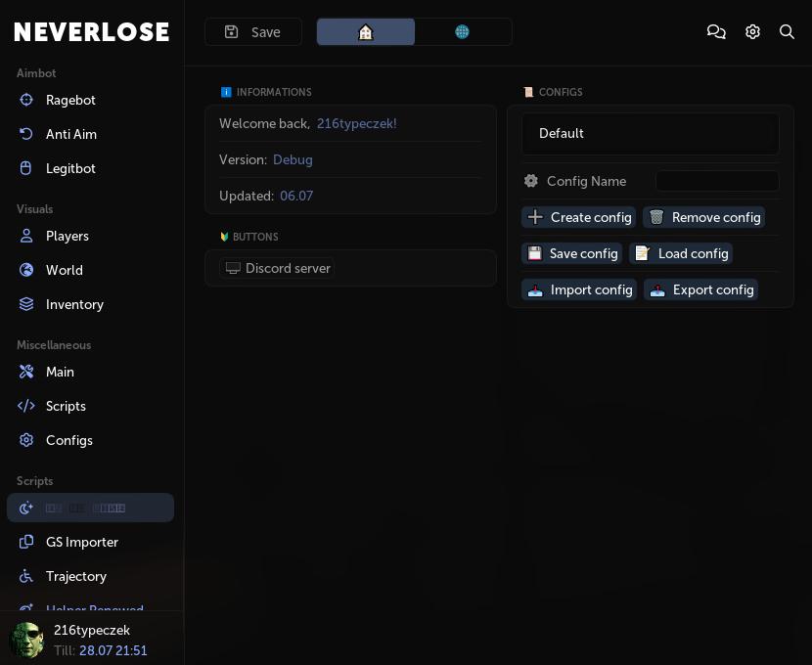Switch to the Home tab

[366, 31]
